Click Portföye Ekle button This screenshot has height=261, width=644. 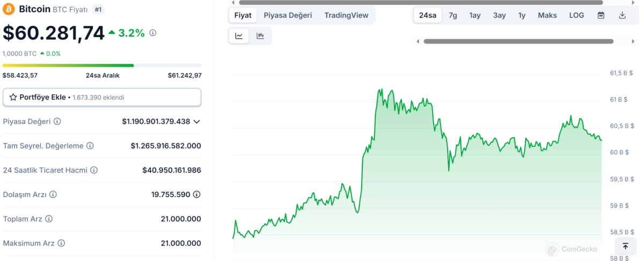pos(102,98)
